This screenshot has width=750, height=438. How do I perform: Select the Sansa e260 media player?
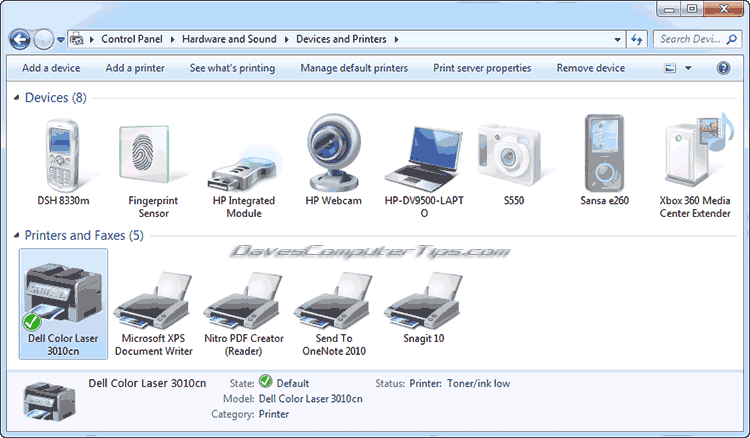[604, 160]
